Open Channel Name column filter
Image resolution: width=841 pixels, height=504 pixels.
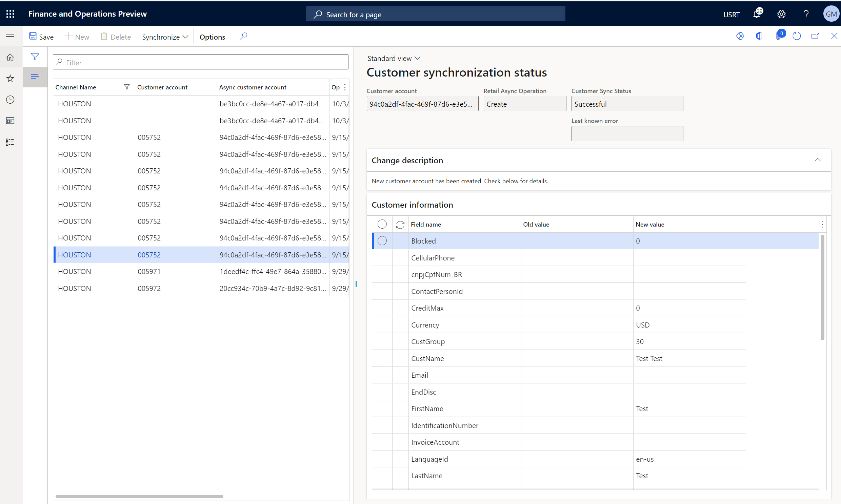coord(127,87)
